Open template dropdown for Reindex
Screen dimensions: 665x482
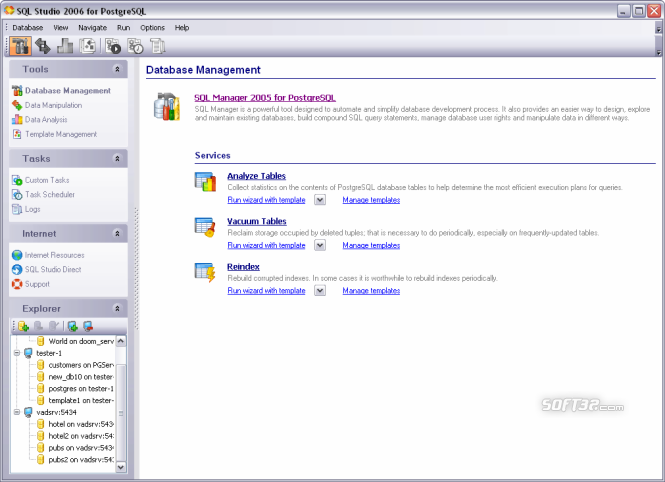point(320,290)
